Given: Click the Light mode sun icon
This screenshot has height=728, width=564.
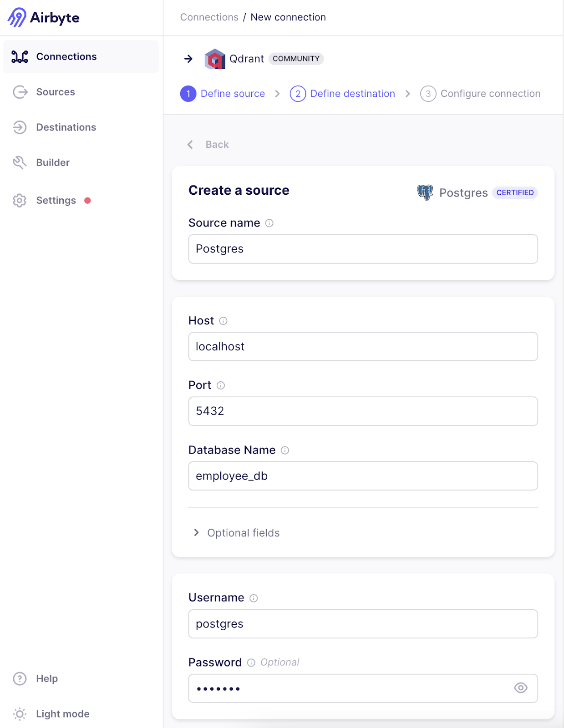Looking at the screenshot, I should pos(20,714).
